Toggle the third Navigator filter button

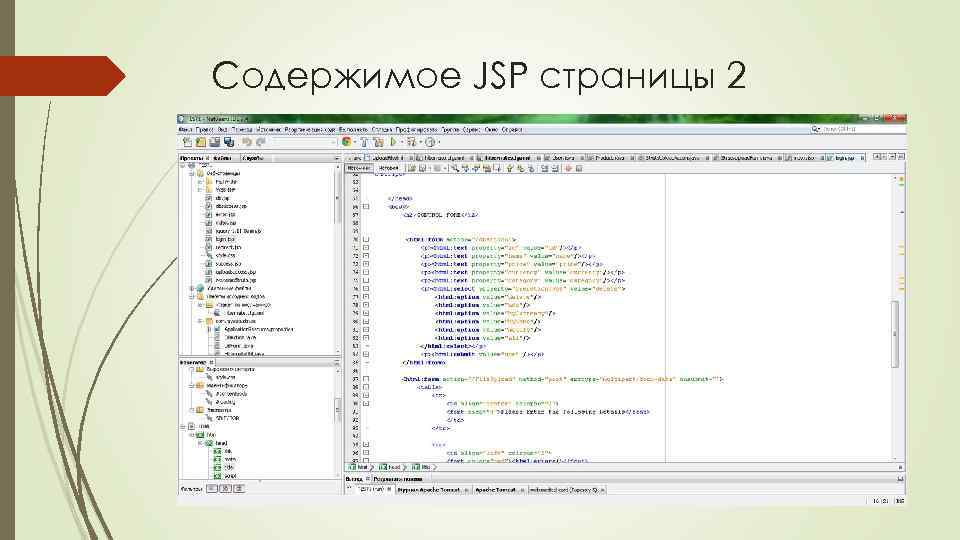tap(239, 489)
